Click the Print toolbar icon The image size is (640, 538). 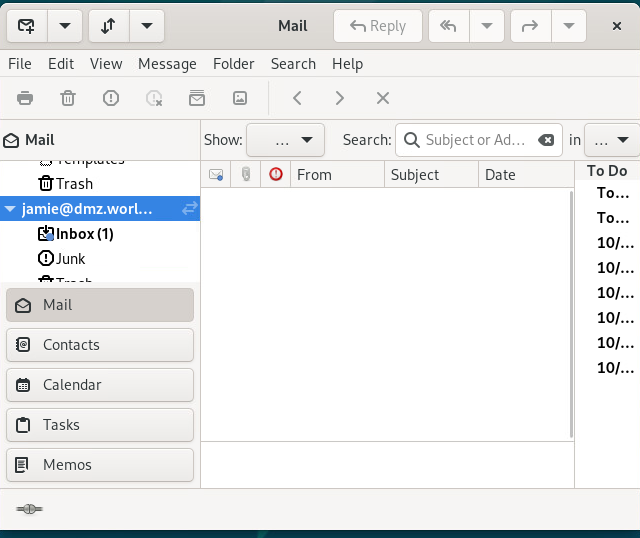[x=25, y=98]
